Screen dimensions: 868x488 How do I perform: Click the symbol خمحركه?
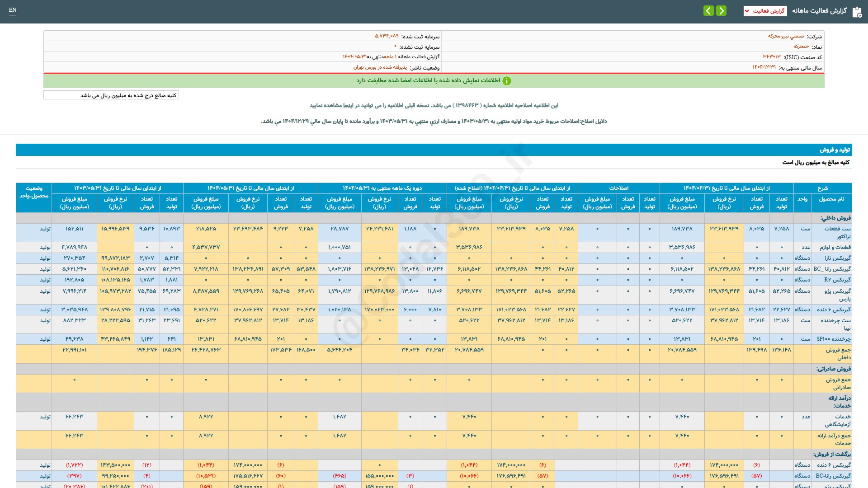pyautogui.click(x=801, y=47)
